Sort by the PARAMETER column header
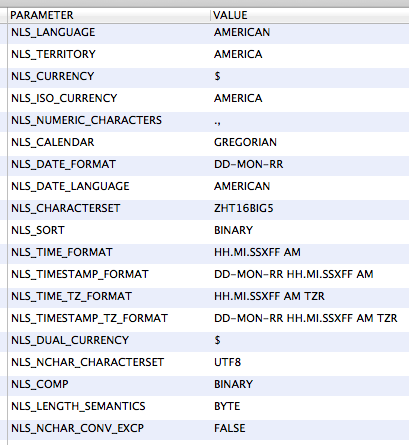 [x=109, y=15]
